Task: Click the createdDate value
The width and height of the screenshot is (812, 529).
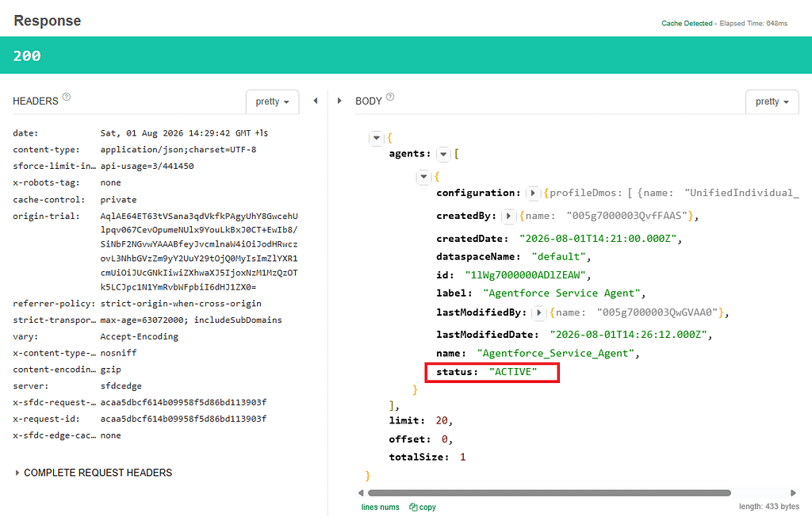Action: [598, 239]
